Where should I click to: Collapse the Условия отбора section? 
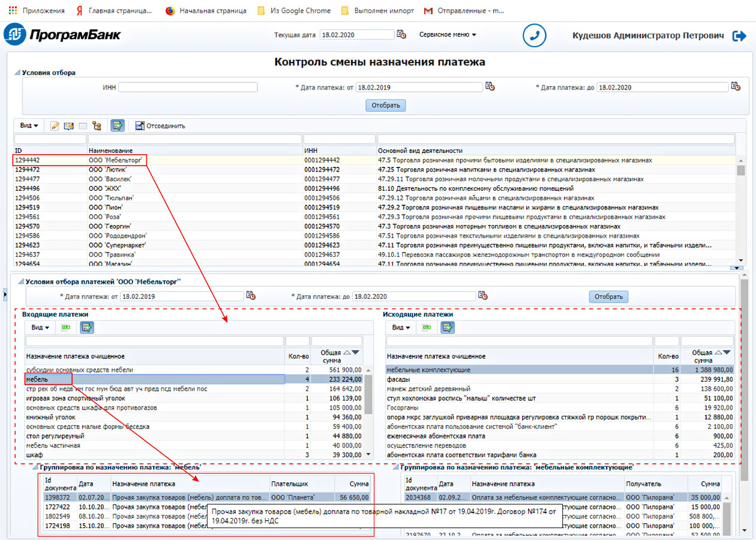(x=17, y=73)
